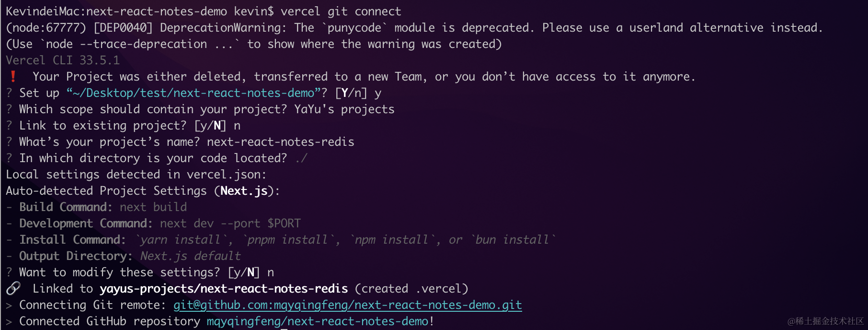This screenshot has width=868, height=330.
Task: Click the "next dev --port $PORT" value
Action: tap(230, 224)
